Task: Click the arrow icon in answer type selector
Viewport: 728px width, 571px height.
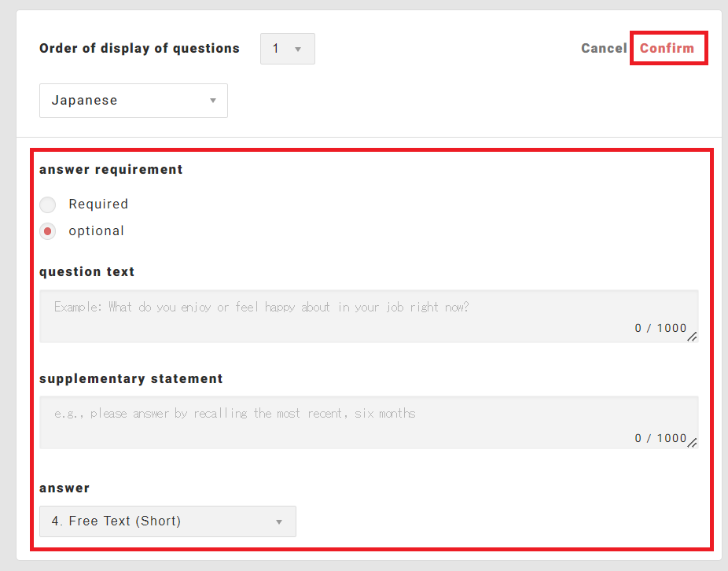Action: click(278, 522)
